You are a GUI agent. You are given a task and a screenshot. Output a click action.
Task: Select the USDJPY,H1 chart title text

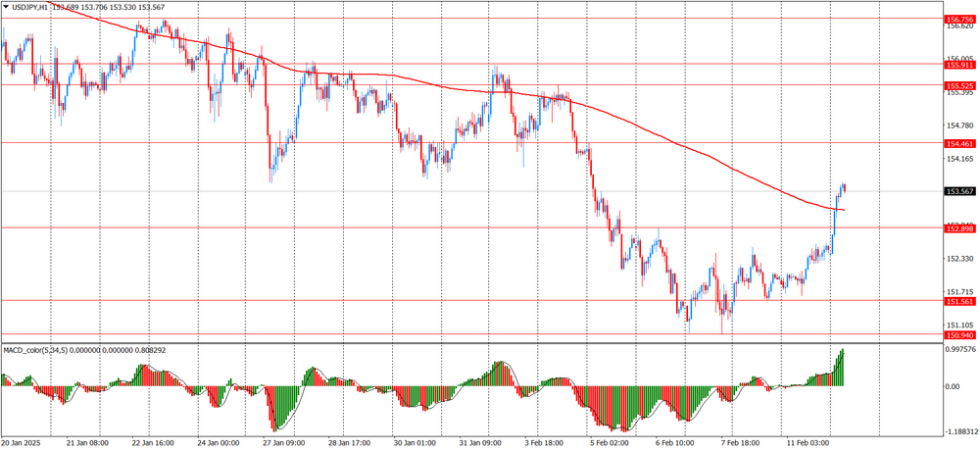point(30,7)
